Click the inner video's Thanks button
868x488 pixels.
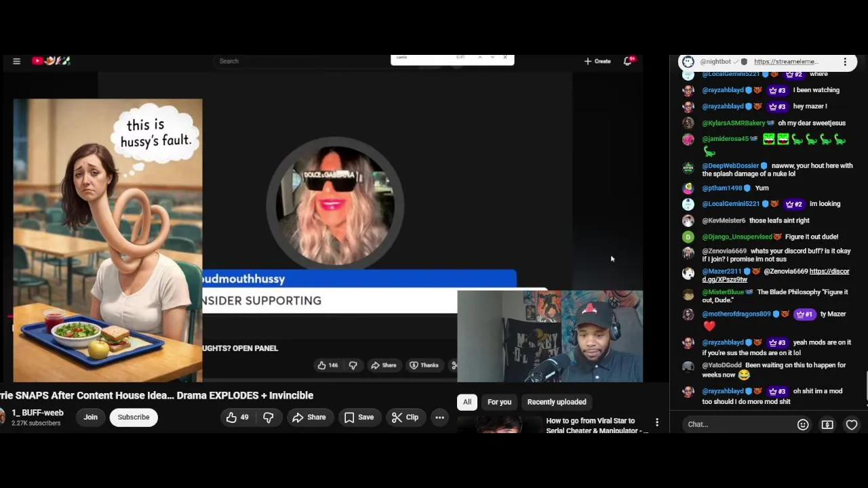424,365
